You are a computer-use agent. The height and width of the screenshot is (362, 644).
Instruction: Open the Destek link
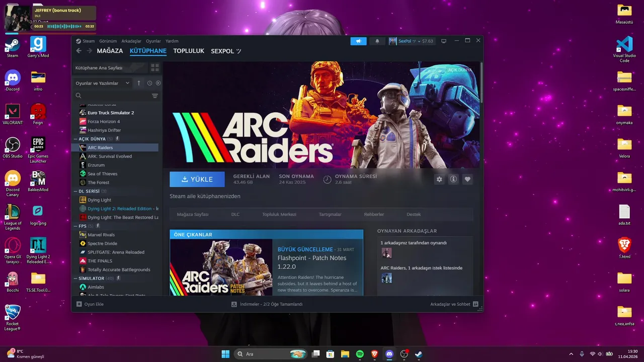coord(414,214)
